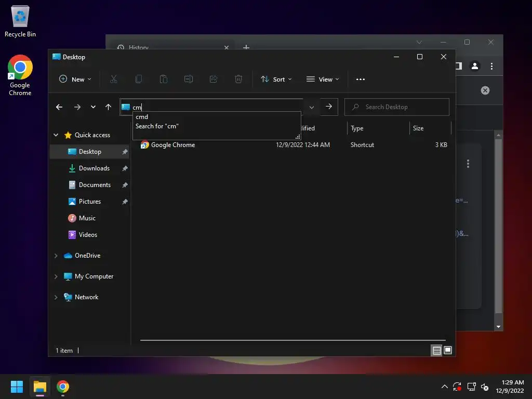
Task: Click the Chrome window vertical scrollbar
Action: 498,225
